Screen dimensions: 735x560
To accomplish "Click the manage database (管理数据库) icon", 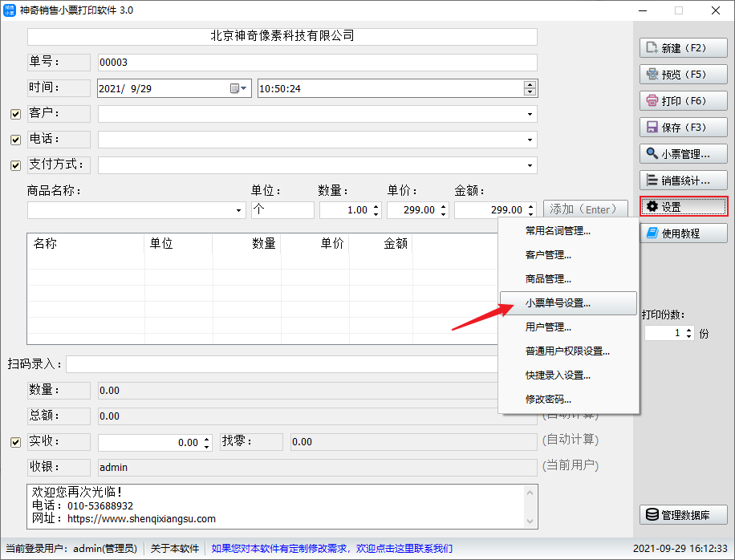I will (652, 515).
